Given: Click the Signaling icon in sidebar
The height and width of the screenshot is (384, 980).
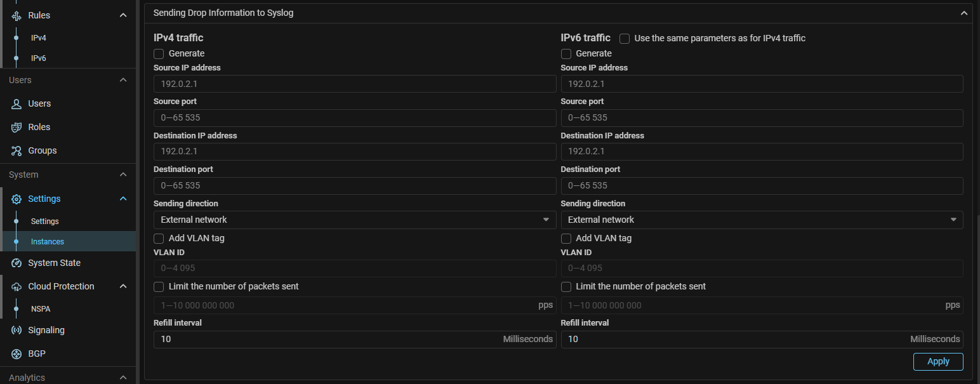Looking at the screenshot, I should pyautogui.click(x=17, y=330).
